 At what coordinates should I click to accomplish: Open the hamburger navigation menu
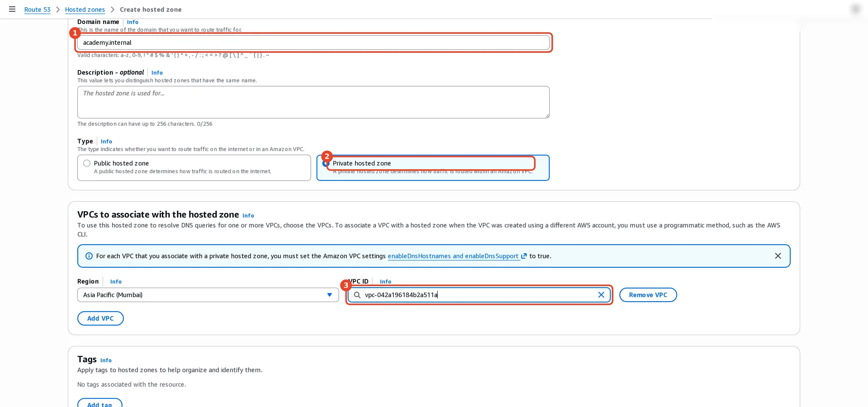pyautogui.click(x=12, y=9)
